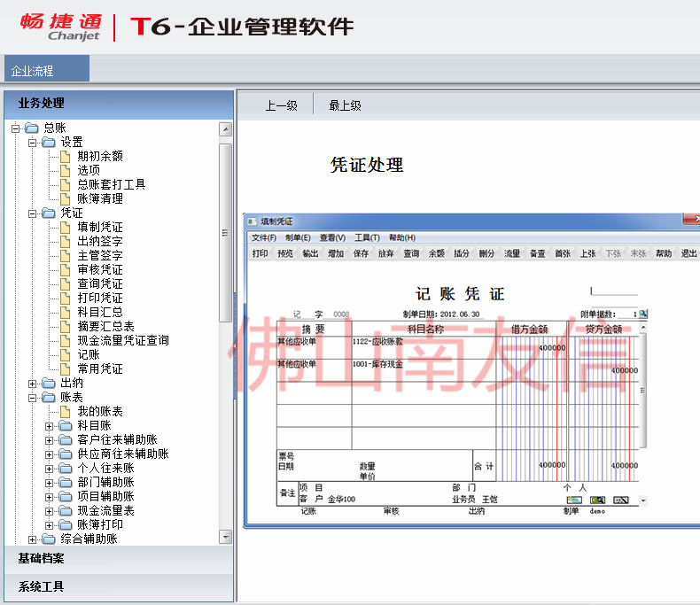This screenshot has width=700, height=605.
Task: Open 账簿清理 tree item
Action: point(100,199)
